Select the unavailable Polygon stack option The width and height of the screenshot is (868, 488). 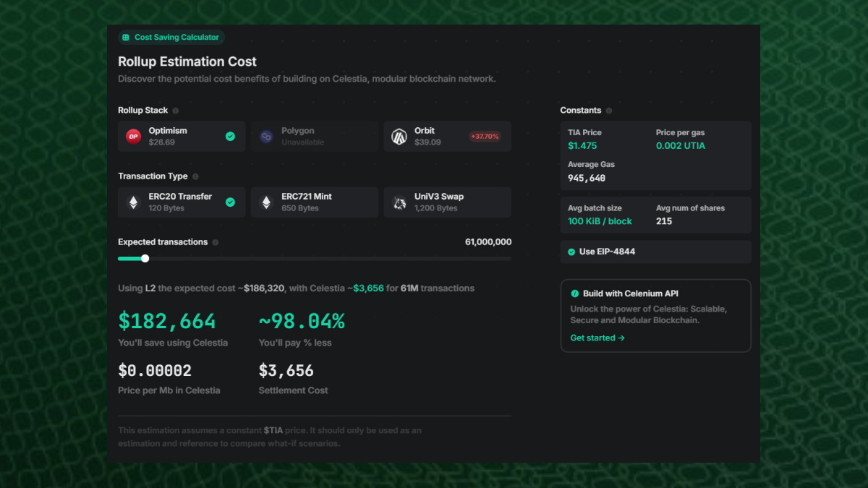tap(315, 136)
